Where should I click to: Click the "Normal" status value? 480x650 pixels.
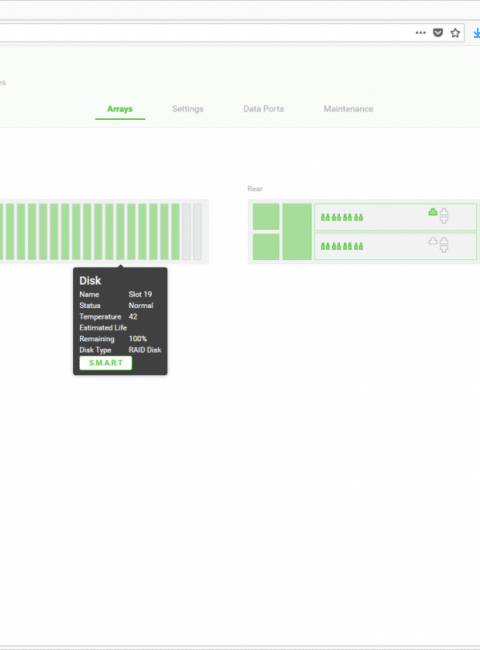coord(141,306)
